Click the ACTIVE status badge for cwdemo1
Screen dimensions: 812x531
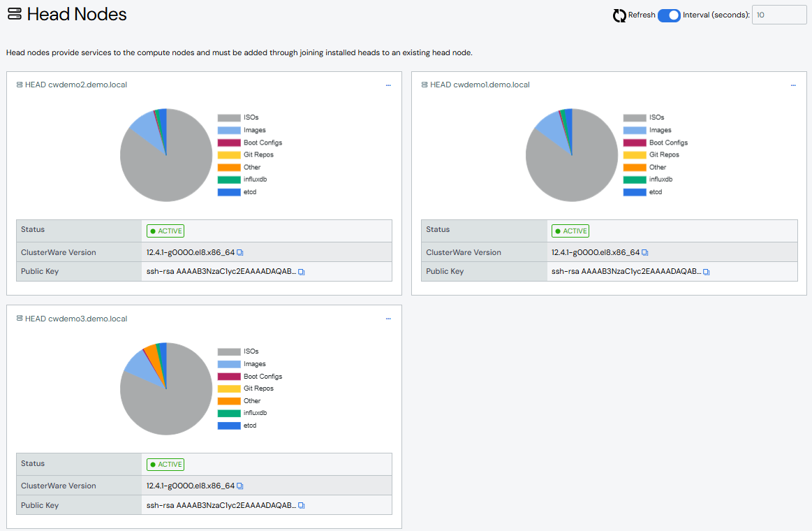point(570,231)
